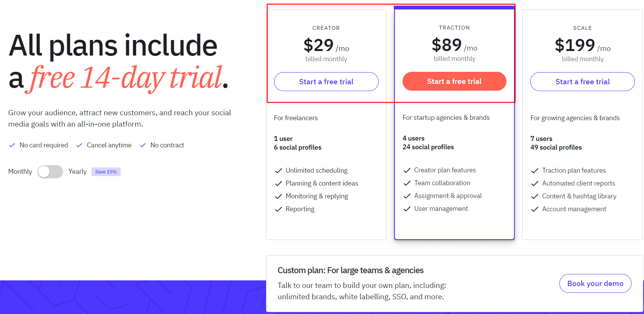The width and height of the screenshot is (644, 314).
Task: Start a free trial for Scale plan
Action: pos(582,82)
